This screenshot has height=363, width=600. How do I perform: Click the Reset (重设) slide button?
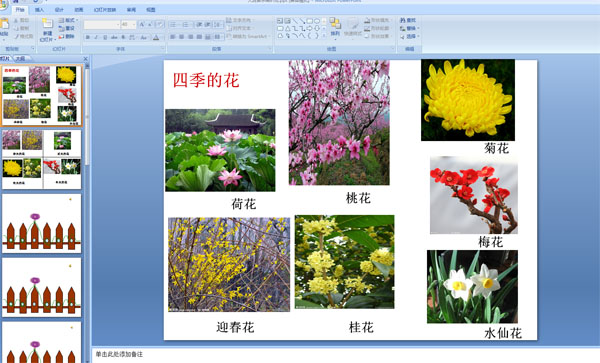(x=67, y=28)
